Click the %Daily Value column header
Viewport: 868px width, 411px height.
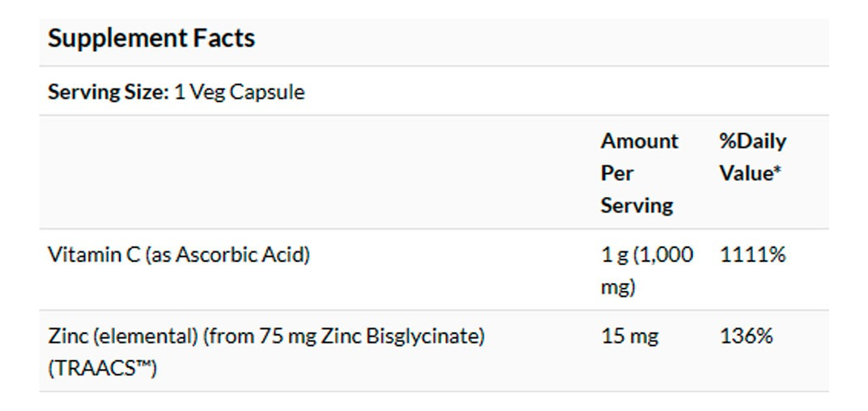[752, 156]
